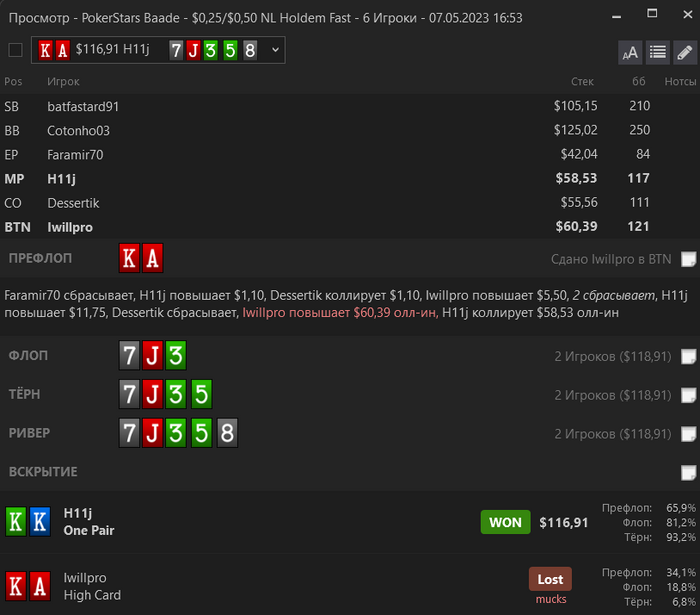Click the red J card in flop row
The width and height of the screenshot is (700, 615).
(153, 355)
